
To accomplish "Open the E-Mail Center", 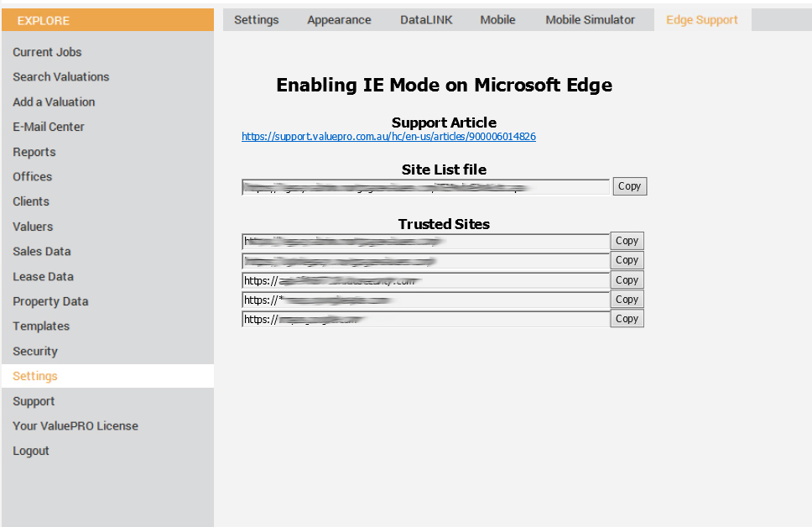I will tap(49, 127).
